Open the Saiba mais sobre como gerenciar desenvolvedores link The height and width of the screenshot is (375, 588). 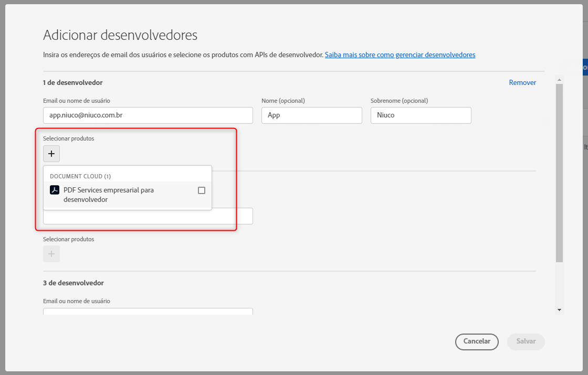click(x=400, y=55)
